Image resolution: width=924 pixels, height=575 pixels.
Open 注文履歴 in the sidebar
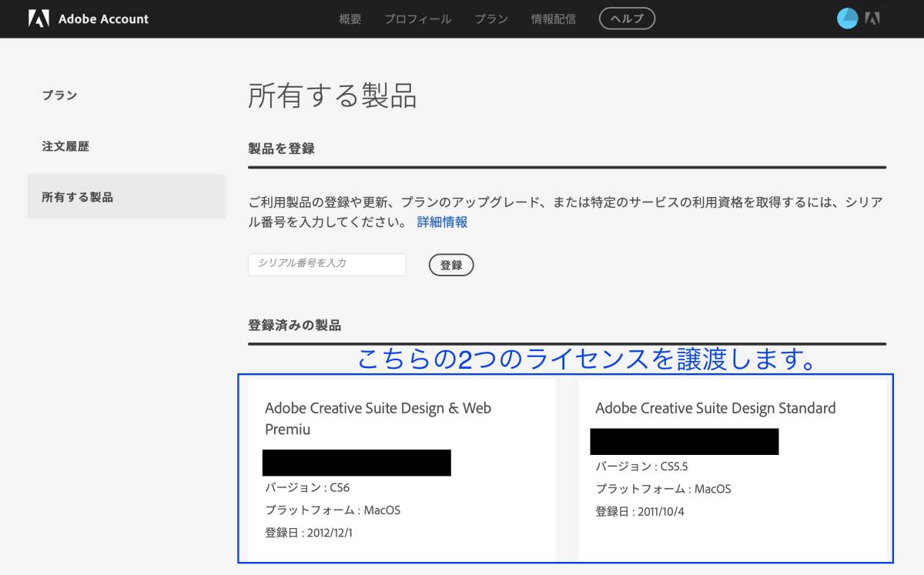65,146
